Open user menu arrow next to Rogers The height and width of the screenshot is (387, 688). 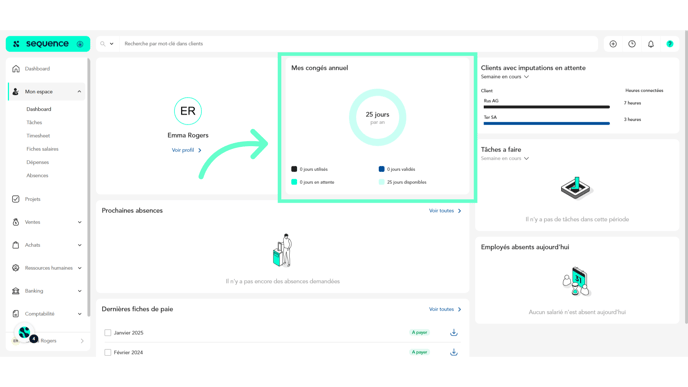pos(82,340)
